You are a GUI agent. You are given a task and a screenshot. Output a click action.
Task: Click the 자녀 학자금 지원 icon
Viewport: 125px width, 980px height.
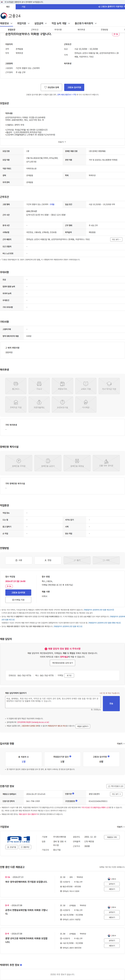[x=109, y=386]
